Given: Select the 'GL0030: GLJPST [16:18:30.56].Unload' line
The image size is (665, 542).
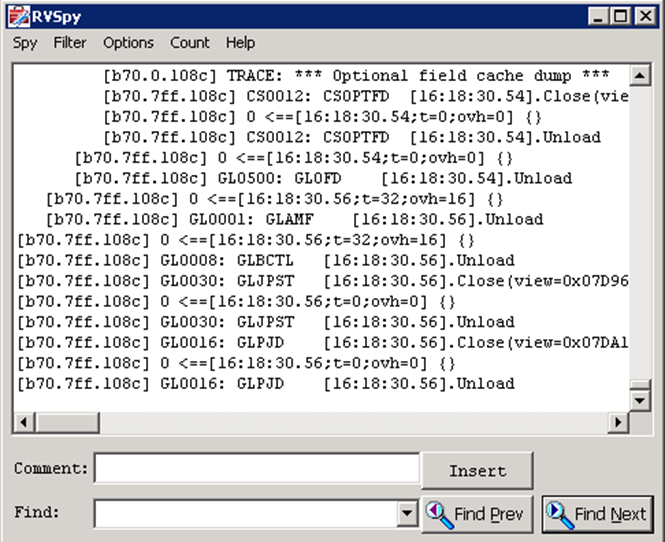Looking at the screenshot, I should coord(265,322).
